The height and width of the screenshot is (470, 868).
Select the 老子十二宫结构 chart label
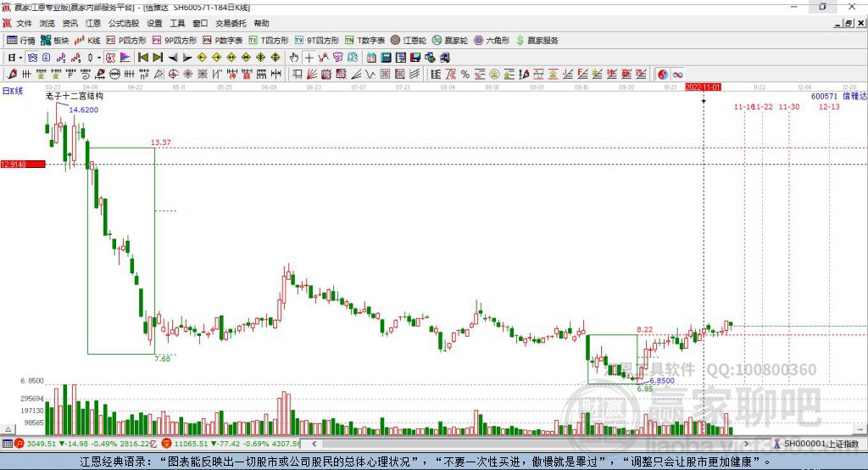pyautogui.click(x=75, y=96)
